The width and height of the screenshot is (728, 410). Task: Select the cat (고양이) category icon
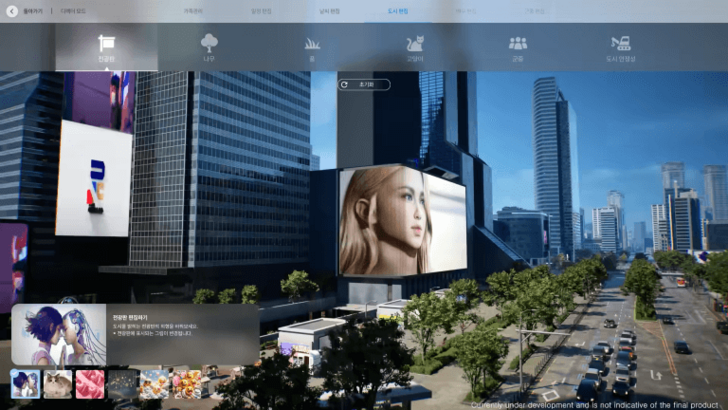(414, 46)
